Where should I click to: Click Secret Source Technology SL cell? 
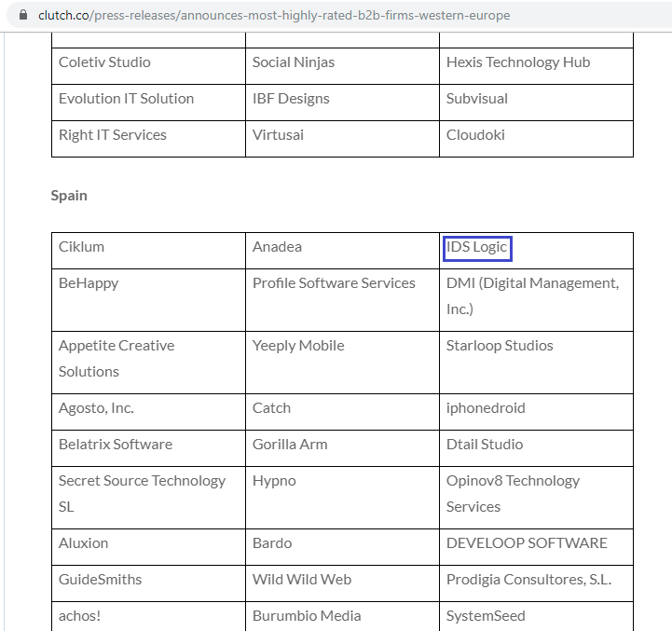(148, 498)
